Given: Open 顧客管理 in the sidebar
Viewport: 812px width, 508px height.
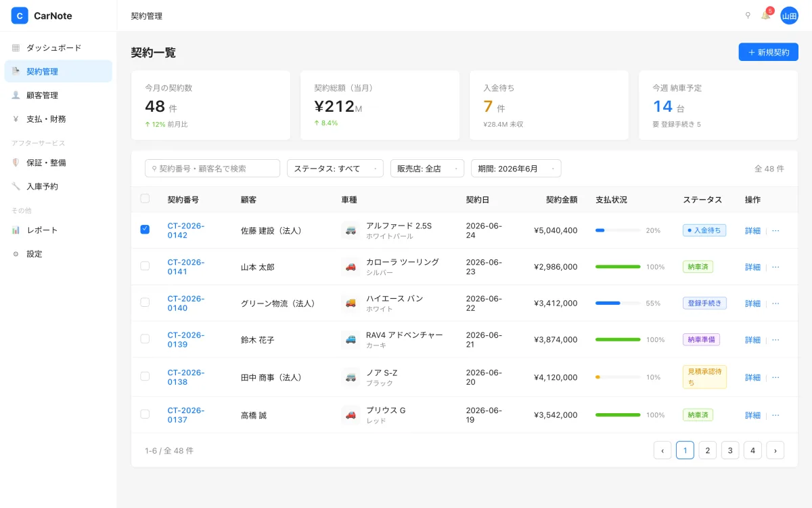Looking at the screenshot, I should point(58,96).
